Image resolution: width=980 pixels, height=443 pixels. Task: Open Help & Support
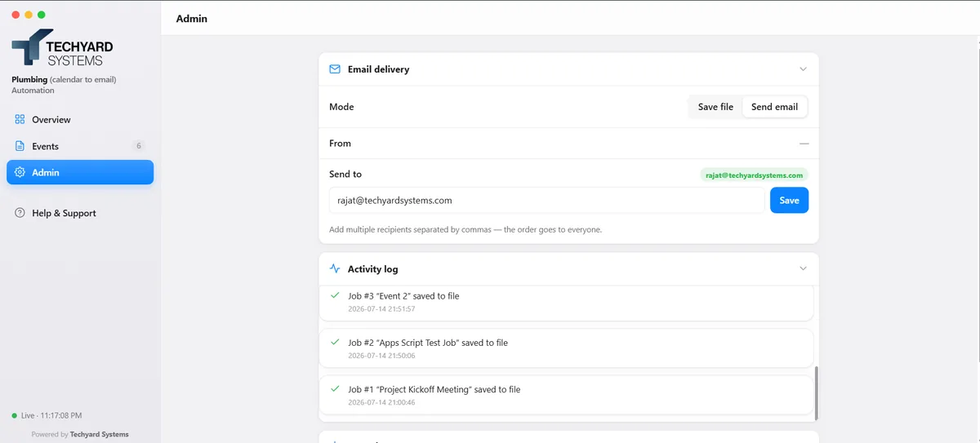point(80,213)
